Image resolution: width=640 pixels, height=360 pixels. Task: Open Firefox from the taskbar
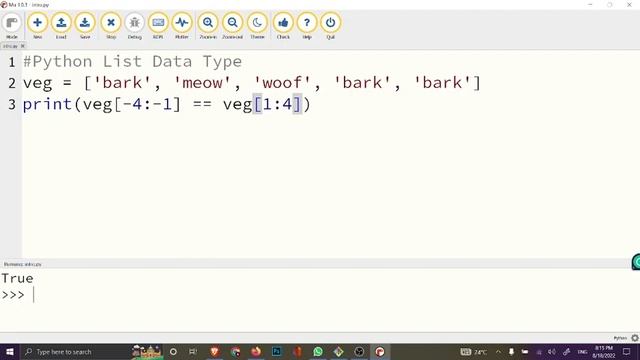click(x=256, y=351)
